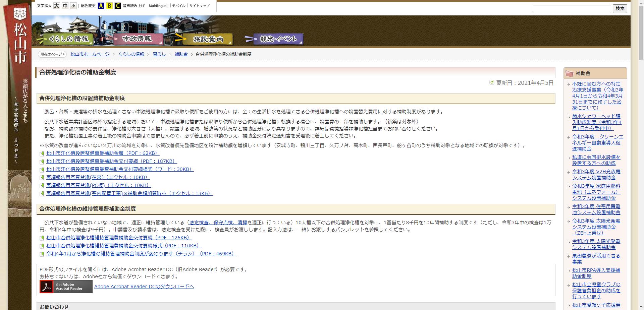The image size is (644, 310).
Task: Click the refresh icon beside 更新日
Action: click(492, 82)
